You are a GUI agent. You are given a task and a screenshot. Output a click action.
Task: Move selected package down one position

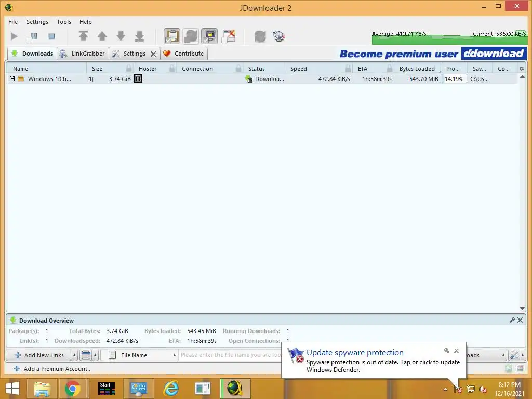[121, 36]
